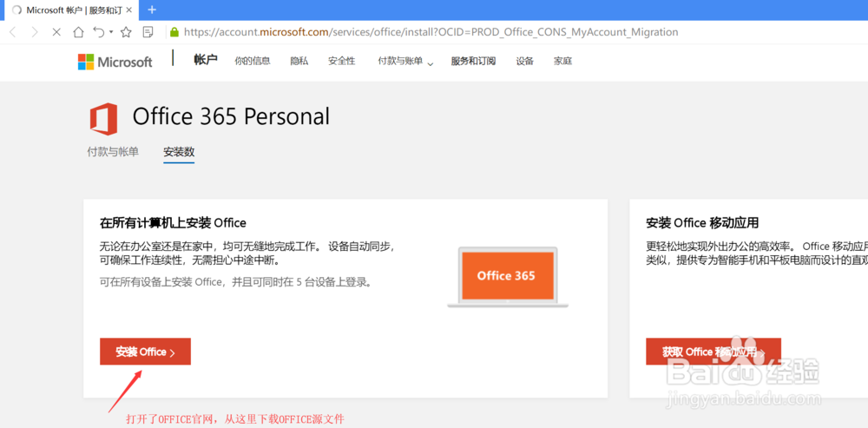Click the browser forward arrow
The width and height of the screenshot is (868, 428).
(x=35, y=32)
